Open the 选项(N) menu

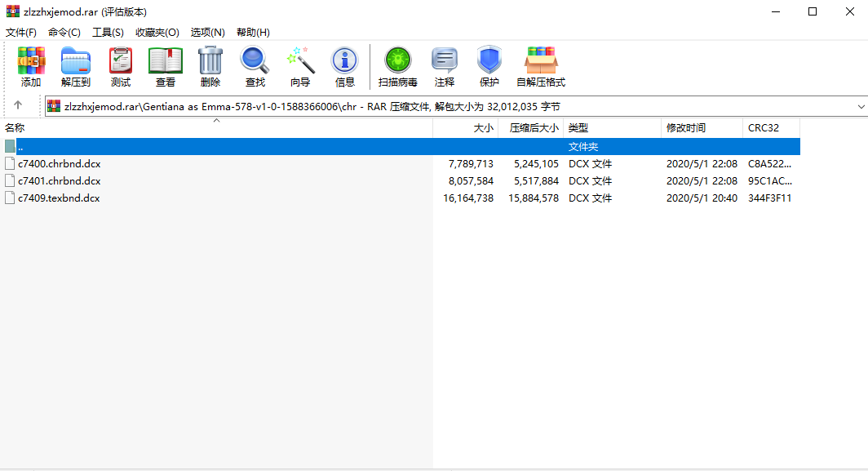pyautogui.click(x=207, y=32)
